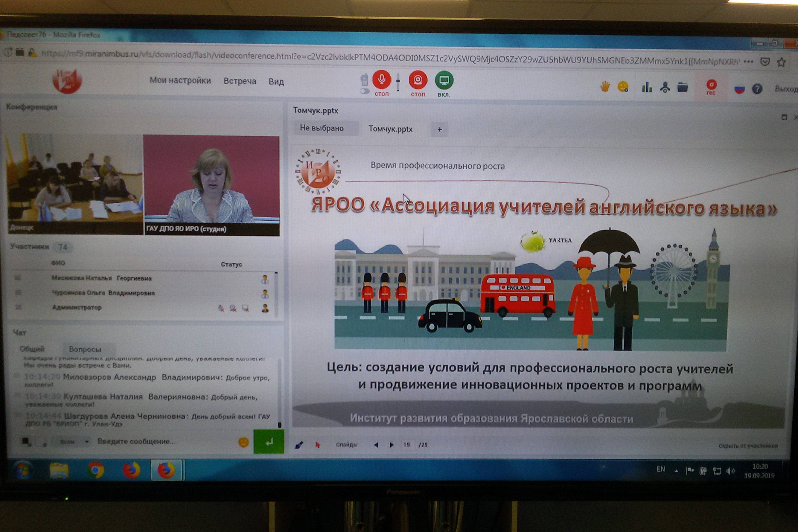Click the ФИО column header
Viewport: 798px width, 532px height.
(58, 263)
